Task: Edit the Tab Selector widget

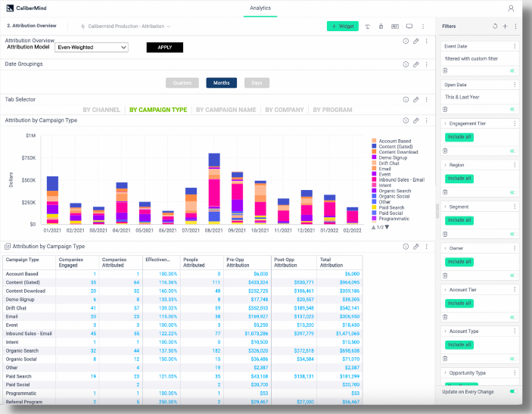Action: point(416,100)
